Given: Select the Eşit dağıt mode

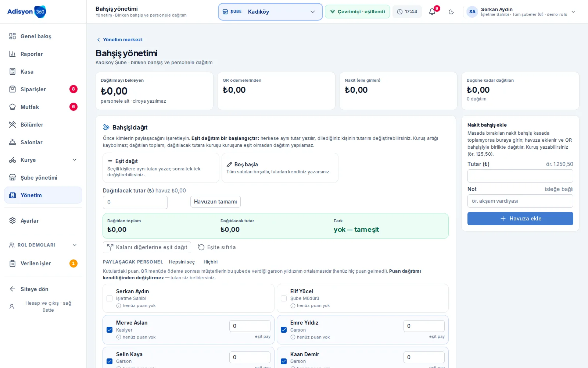Looking at the screenshot, I should (x=161, y=168).
